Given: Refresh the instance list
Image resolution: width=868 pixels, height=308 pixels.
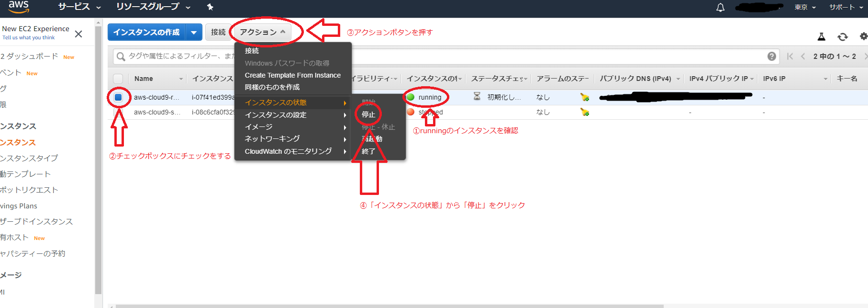Looking at the screenshot, I should pos(843,36).
